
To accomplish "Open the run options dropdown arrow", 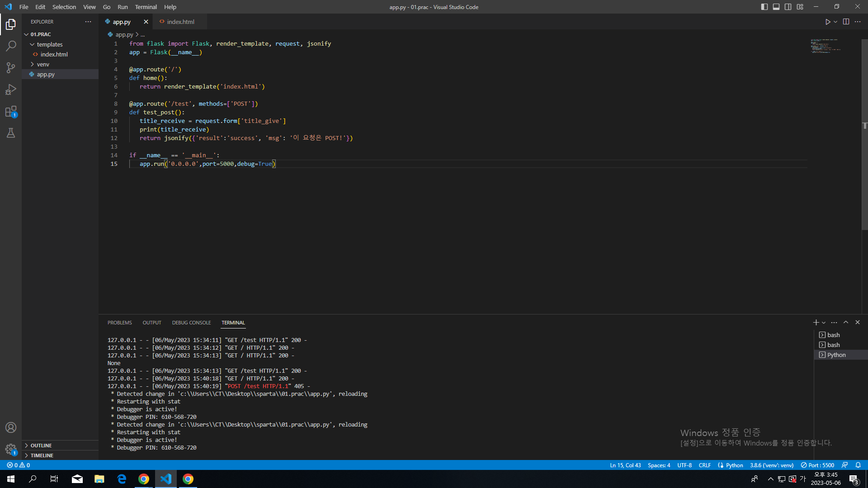I will [x=835, y=22].
